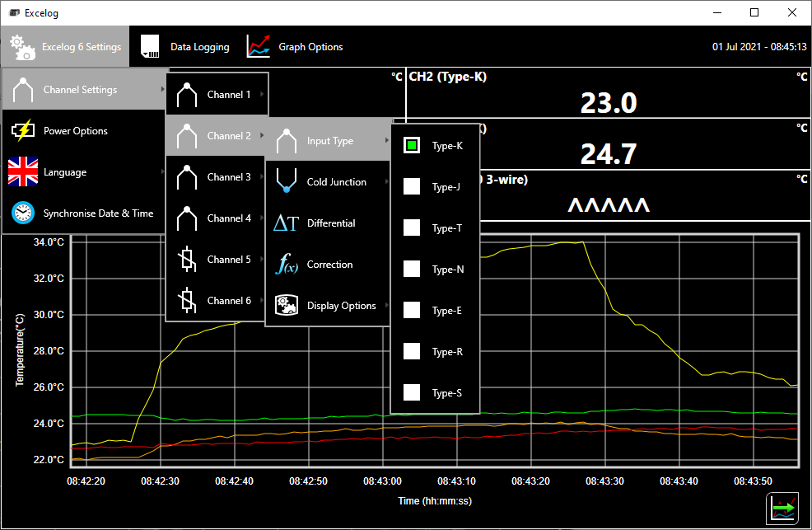Click the 24.7 temperature reading panel
Image resolution: width=812 pixels, height=530 pixels.
point(609,154)
